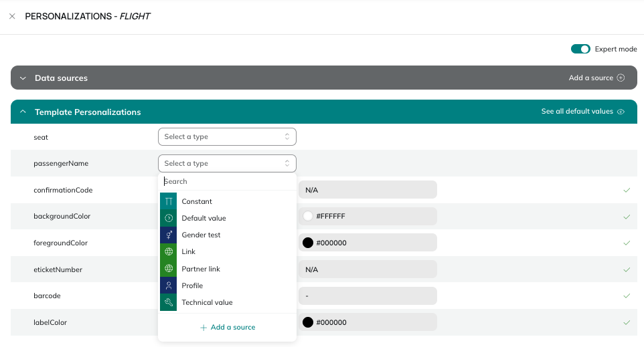Click the barcode value field
Viewport: 644px width, 347px height.
[368, 296]
